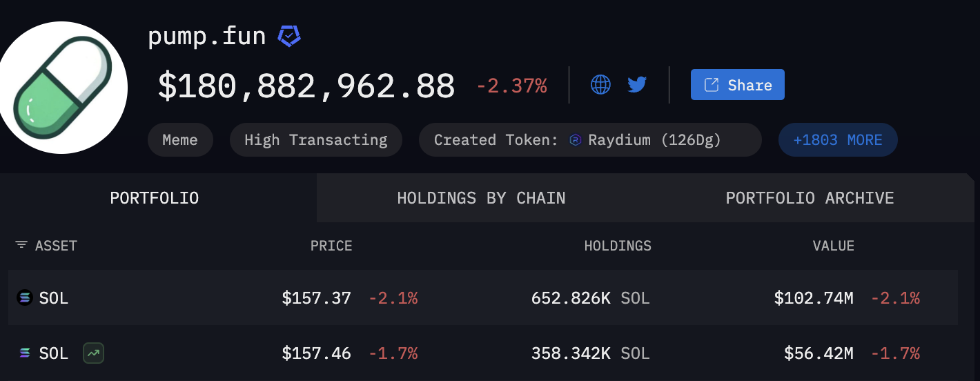Sort by the PRICE column header
Screen dimensions: 980x381
point(331,246)
